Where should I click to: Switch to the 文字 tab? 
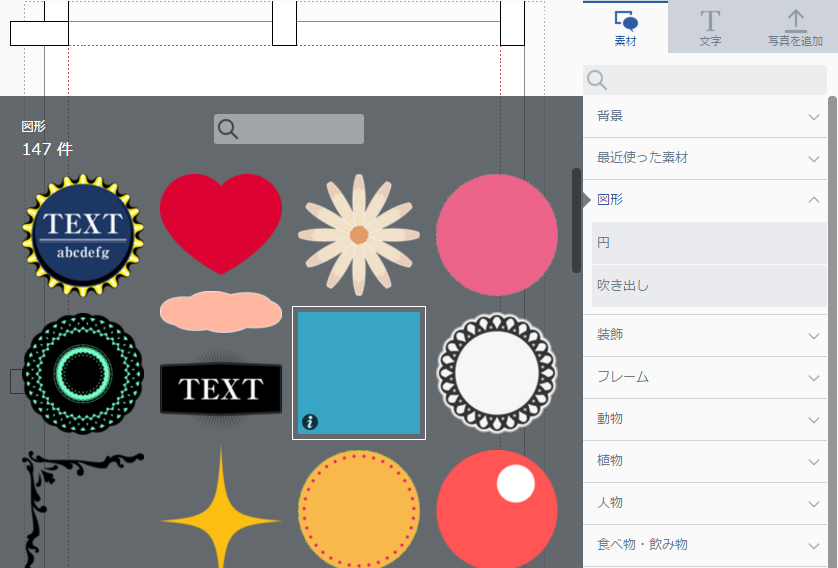pyautogui.click(x=710, y=28)
